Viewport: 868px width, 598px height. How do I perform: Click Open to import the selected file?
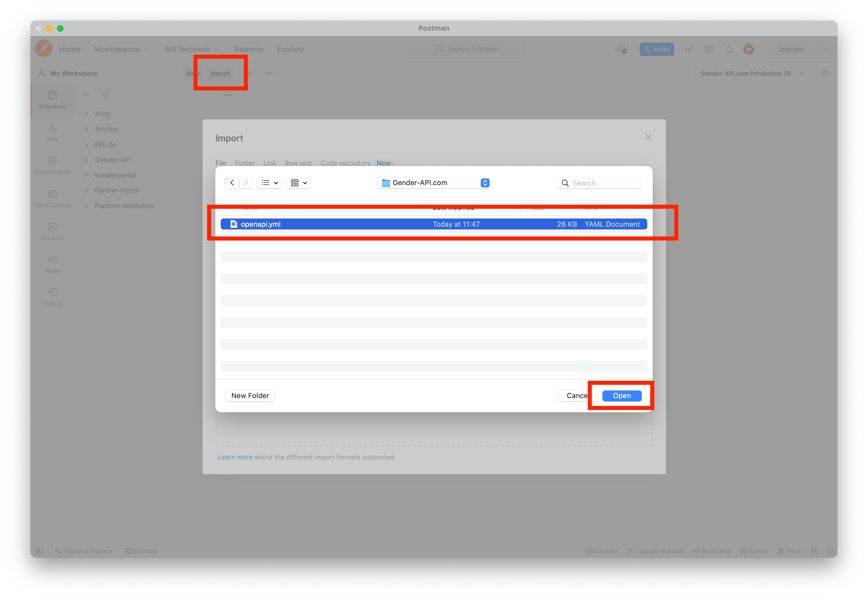pyautogui.click(x=621, y=395)
